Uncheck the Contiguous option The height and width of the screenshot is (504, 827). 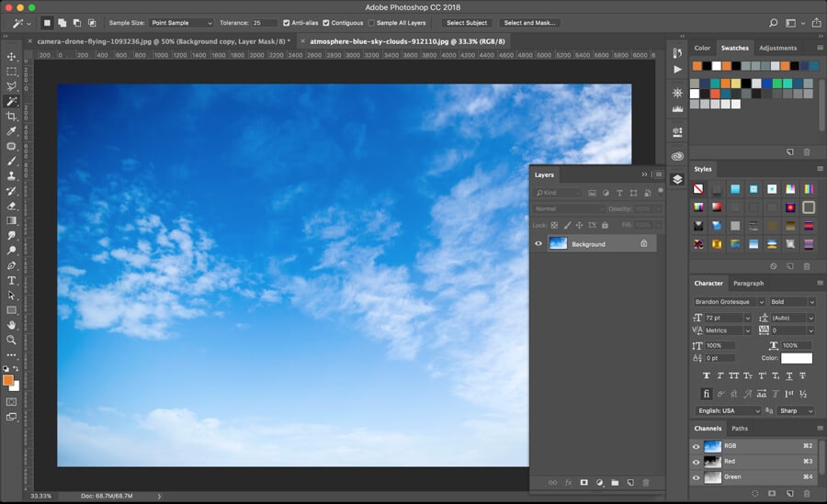pos(326,22)
